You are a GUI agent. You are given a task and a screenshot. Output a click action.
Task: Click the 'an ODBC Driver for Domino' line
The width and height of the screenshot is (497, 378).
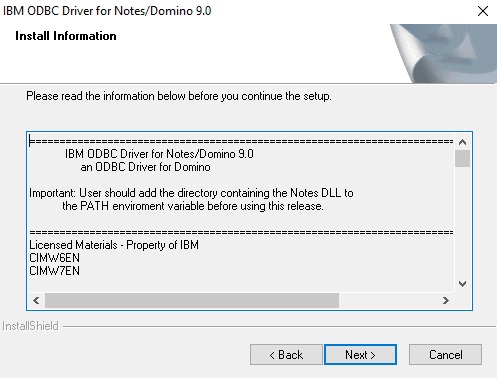[145, 167]
